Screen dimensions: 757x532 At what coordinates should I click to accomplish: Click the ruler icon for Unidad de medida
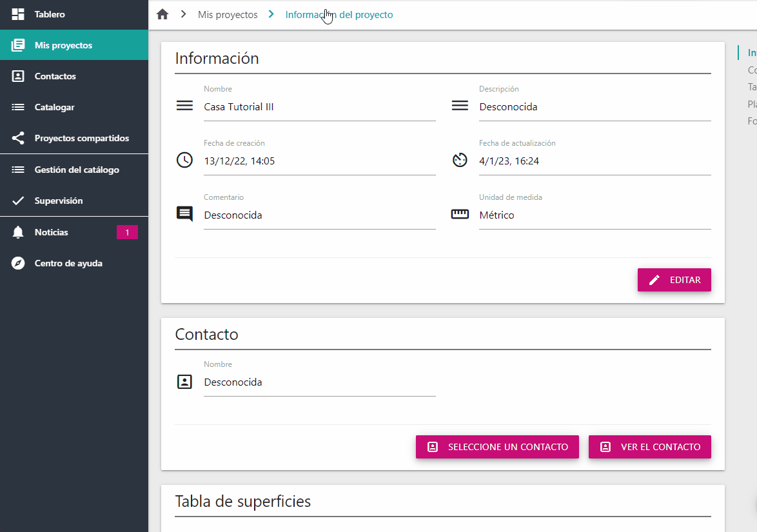pyautogui.click(x=460, y=214)
